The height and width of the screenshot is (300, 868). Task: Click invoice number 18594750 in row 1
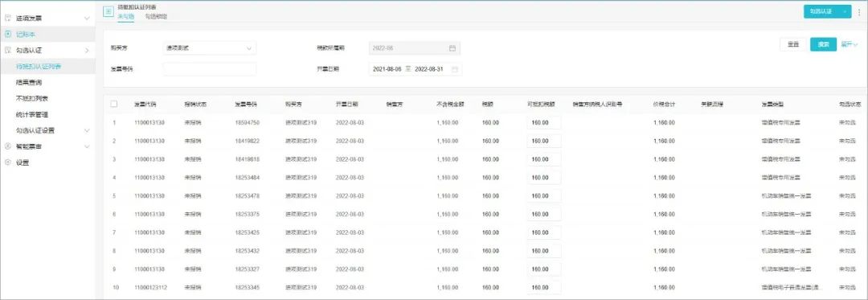click(248, 123)
